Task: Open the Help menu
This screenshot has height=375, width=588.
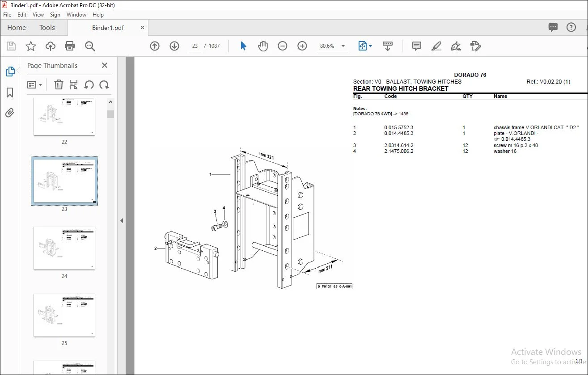Action: tap(98, 15)
